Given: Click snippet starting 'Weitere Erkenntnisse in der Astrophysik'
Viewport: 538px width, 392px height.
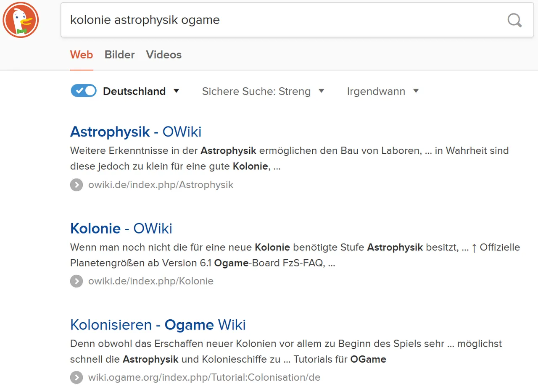Looking at the screenshot, I should (x=290, y=158).
